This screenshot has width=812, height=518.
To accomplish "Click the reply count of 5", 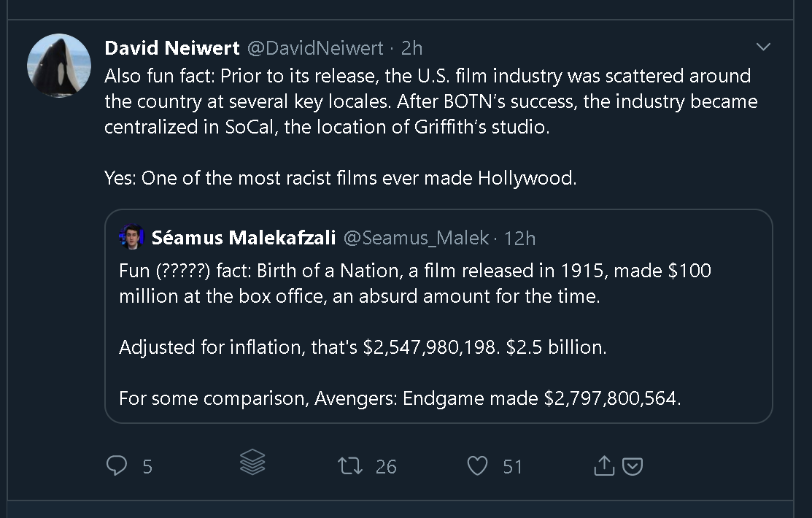I will click(147, 466).
